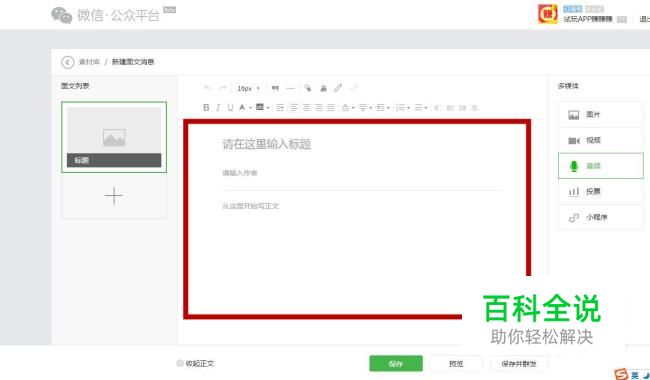Activate the format painter brush icon

click(323, 88)
